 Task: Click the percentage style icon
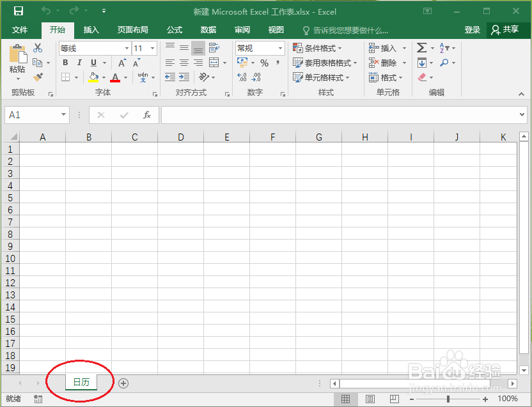tap(264, 62)
